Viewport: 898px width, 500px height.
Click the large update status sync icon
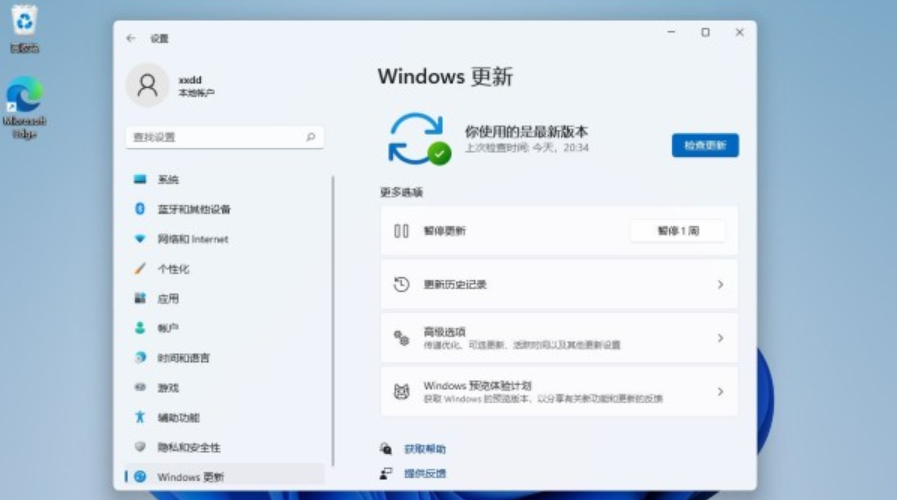pos(419,139)
